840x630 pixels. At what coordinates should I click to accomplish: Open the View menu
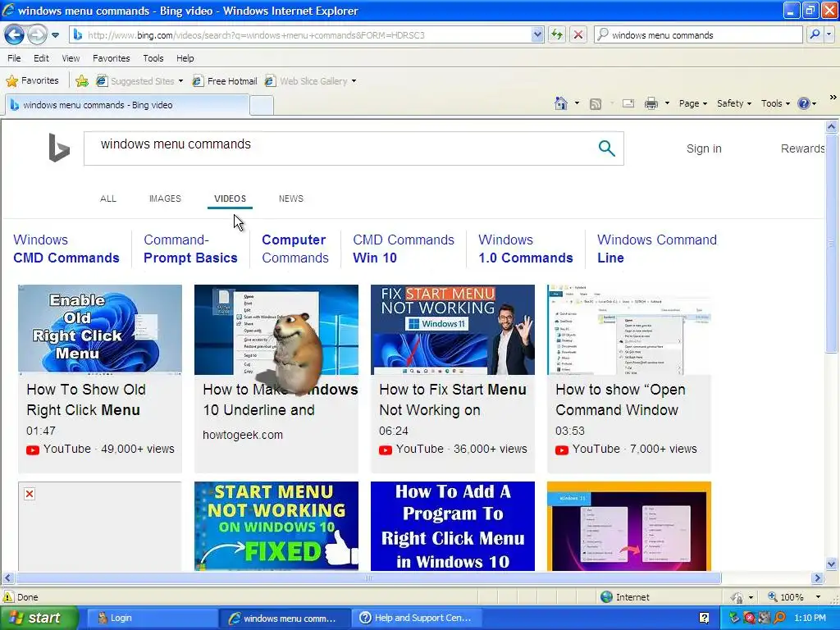(71, 58)
